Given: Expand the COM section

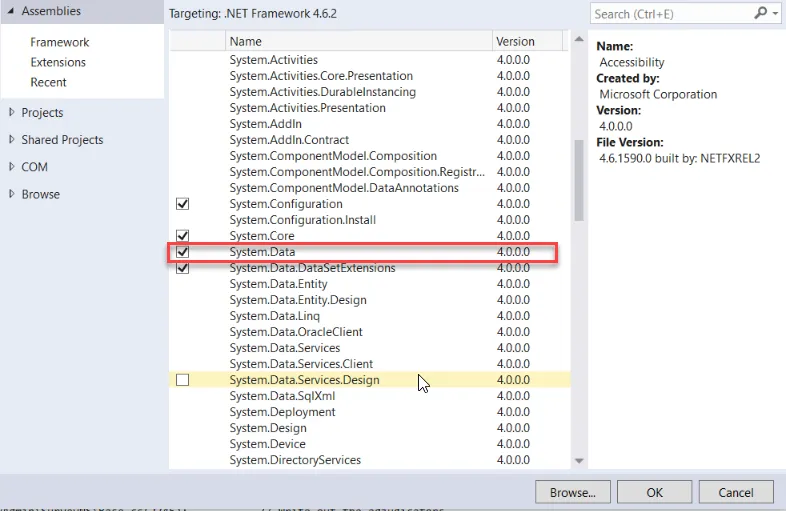Looking at the screenshot, I should coord(12,166).
